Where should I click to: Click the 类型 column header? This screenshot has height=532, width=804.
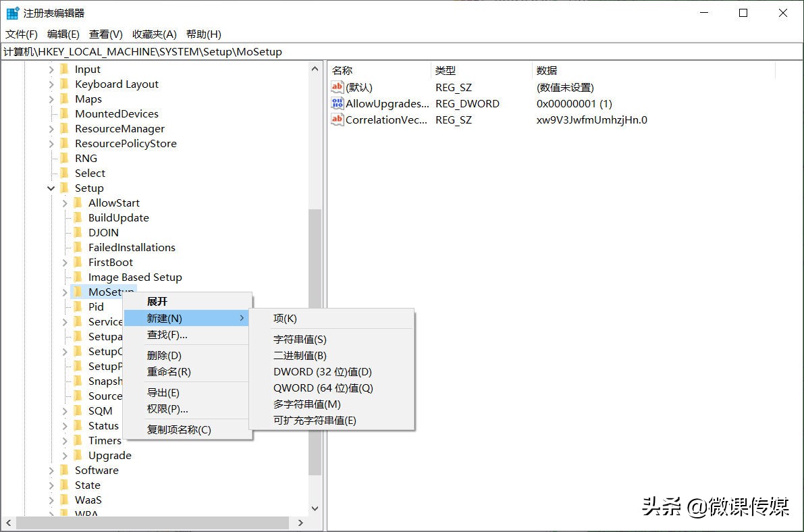(445, 70)
